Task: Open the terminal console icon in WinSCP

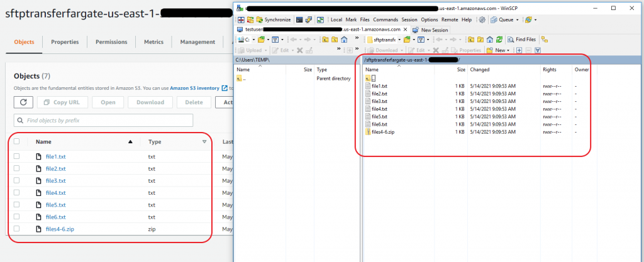Action: coord(299,19)
